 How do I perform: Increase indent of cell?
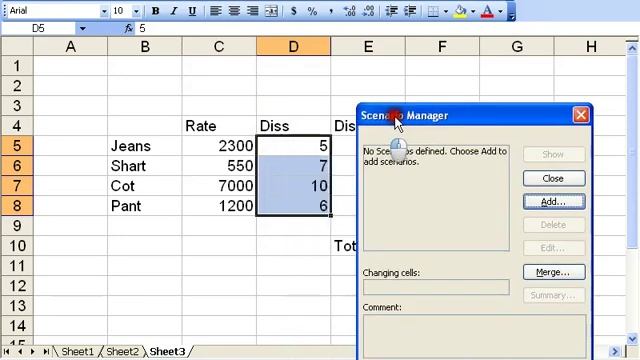(x=410, y=11)
